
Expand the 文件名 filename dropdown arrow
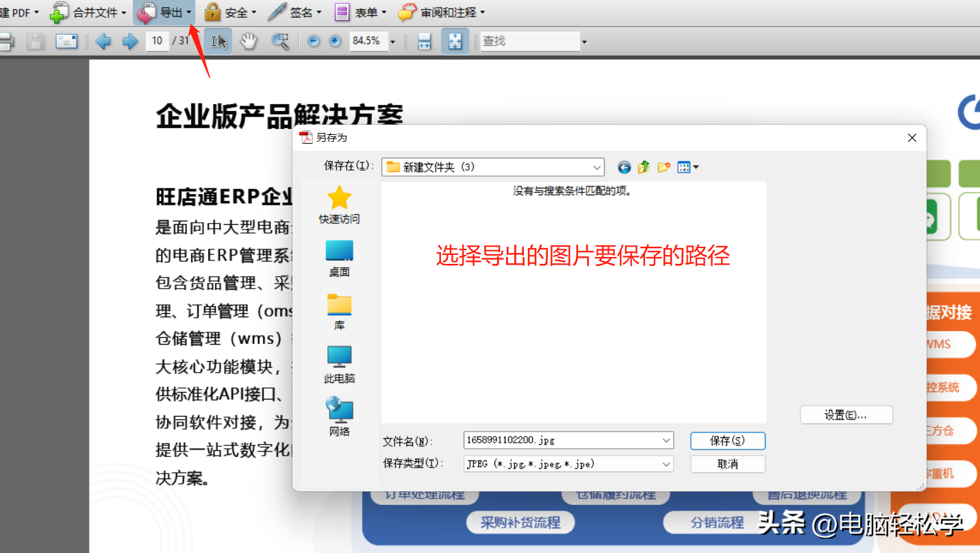pos(667,441)
